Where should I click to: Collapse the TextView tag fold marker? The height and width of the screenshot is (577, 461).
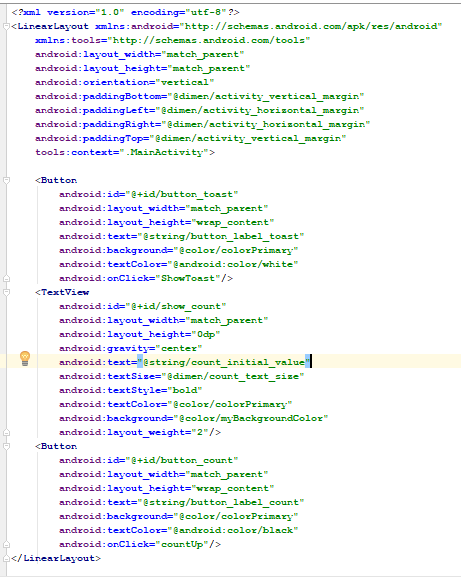(x=6, y=292)
